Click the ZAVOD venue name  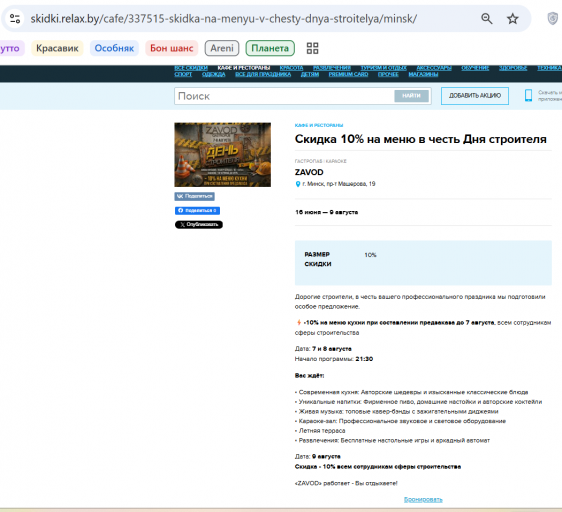(309, 172)
